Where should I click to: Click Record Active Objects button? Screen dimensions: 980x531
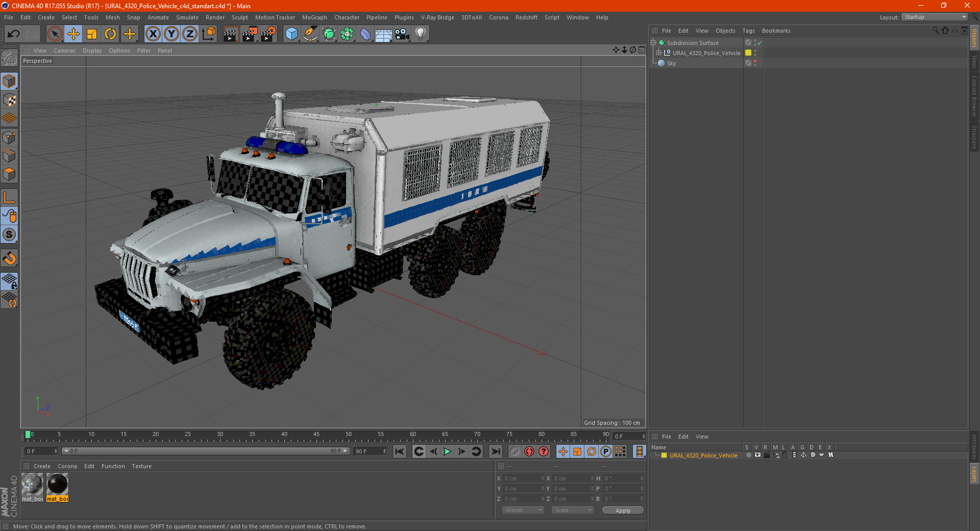pyautogui.click(x=515, y=451)
